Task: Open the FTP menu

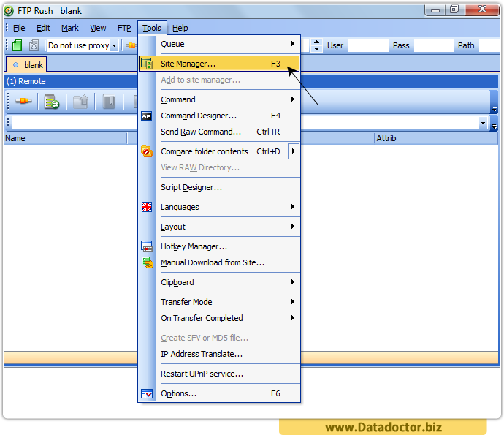Action: tap(124, 28)
